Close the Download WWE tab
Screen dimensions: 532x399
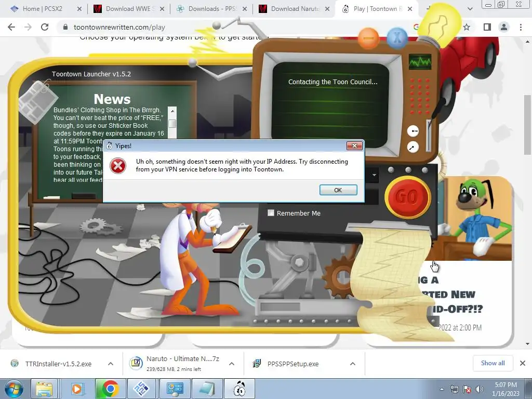(x=162, y=9)
